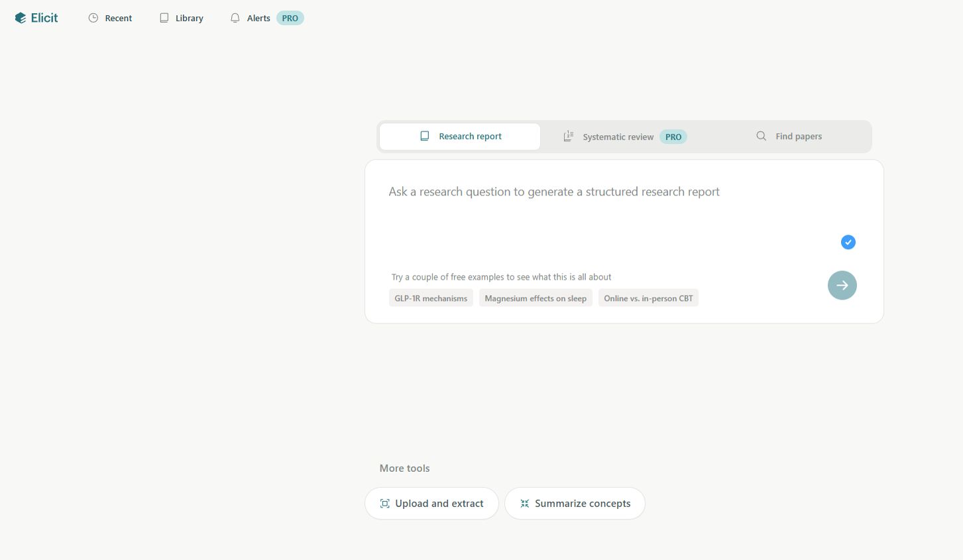The width and height of the screenshot is (963, 560).
Task: Submit question with the arrow button
Action: 842,286
